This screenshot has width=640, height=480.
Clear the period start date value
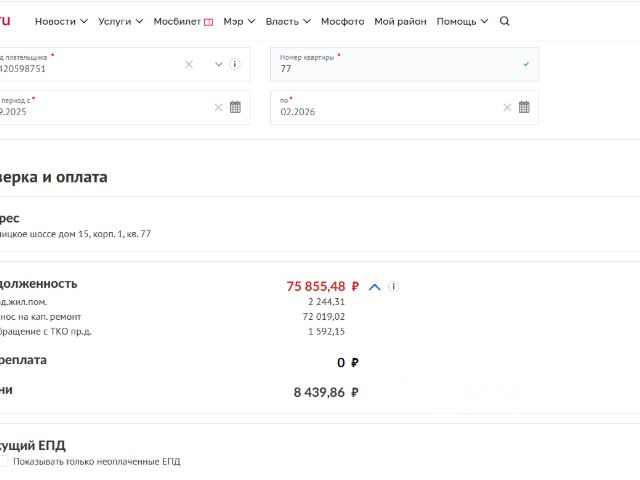(x=218, y=107)
